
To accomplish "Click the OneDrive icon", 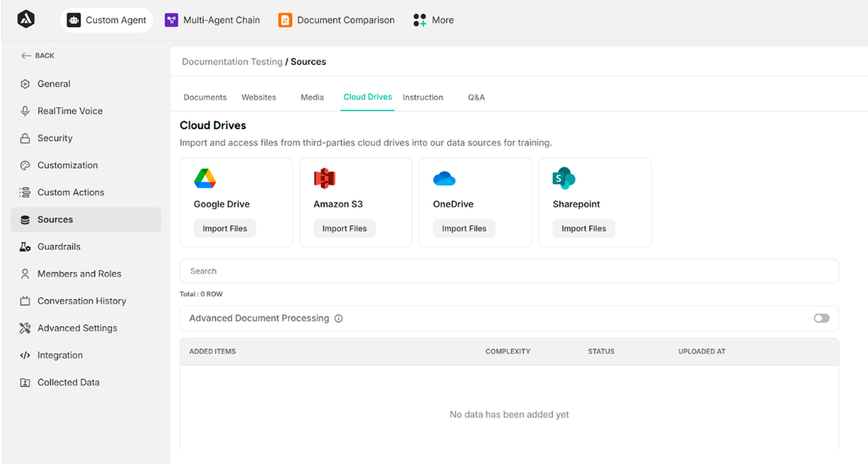I will pos(444,178).
